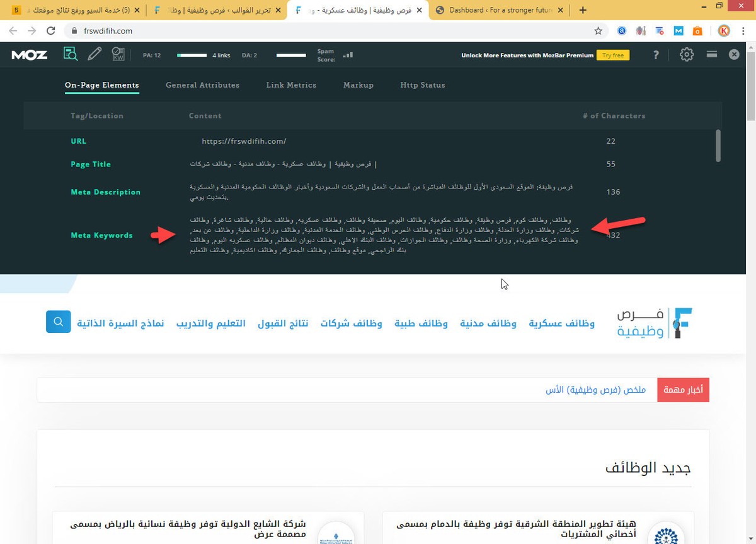Viewport: 756px width, 544px height.
Task: Open the popup blocker extension icon
Action: (660, 30)
